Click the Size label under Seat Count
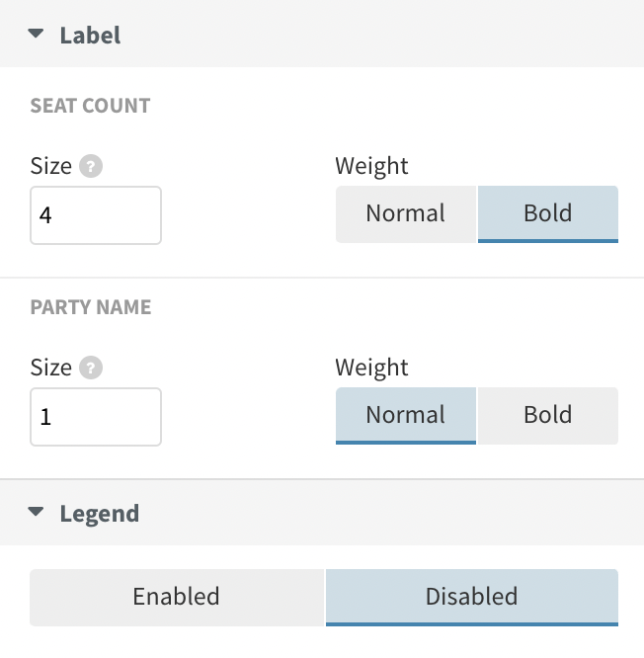Screen dimensions: 644x658 (x=51, y=166)
